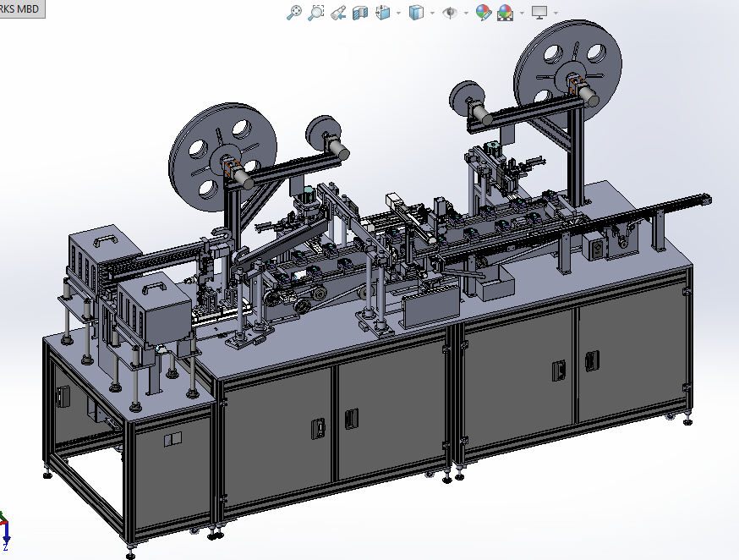Expand Hide/Show Items dropdown arrow
The image size is (739, 560).
pyautogui.click(x=466, y=14)
